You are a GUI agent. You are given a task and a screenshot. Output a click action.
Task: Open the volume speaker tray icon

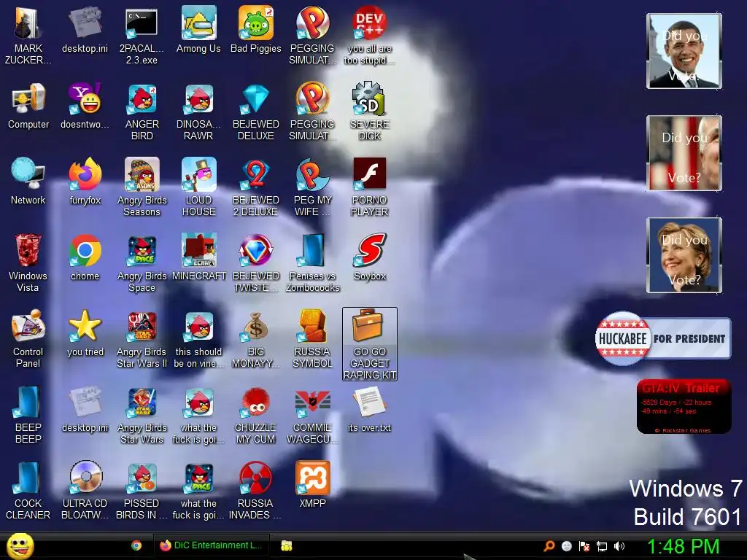(x=619, y=546)
